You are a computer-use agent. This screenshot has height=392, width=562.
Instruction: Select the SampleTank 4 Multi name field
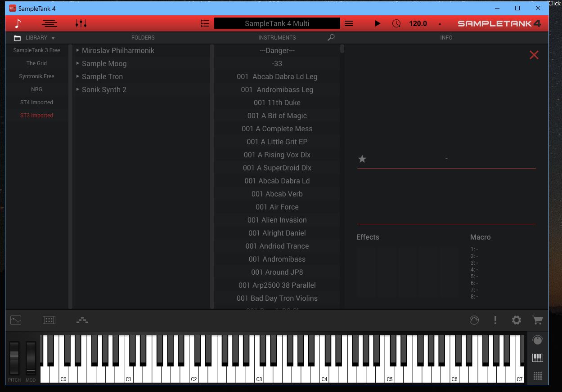pyautogui.click(x=277, y=23)
